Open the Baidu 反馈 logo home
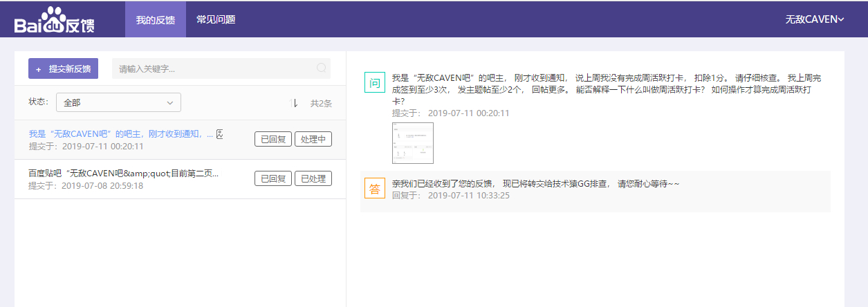 click(x=55, y=20)
